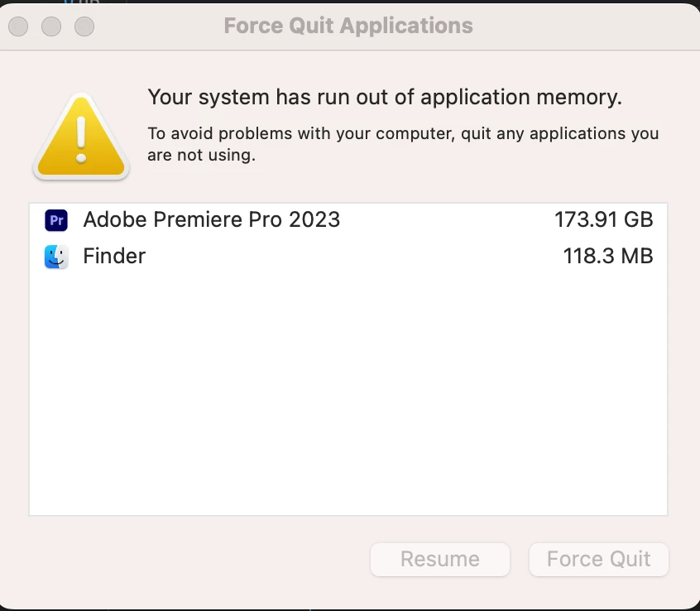Click the minimize button in the title bar

click(x=51, y=26)
